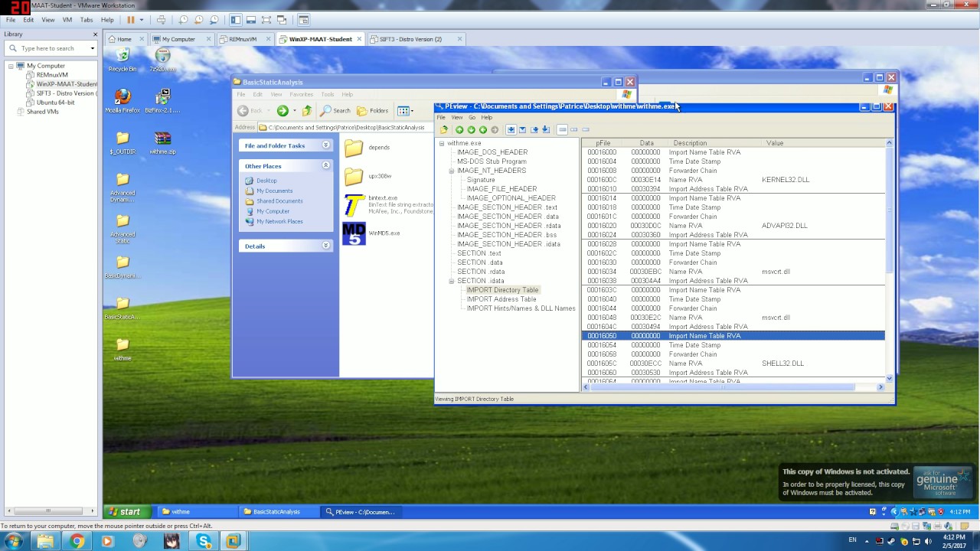Click the green Forward arrow in explorer
The width and height of the screenshot is (980, 551).
coord(283,110)
